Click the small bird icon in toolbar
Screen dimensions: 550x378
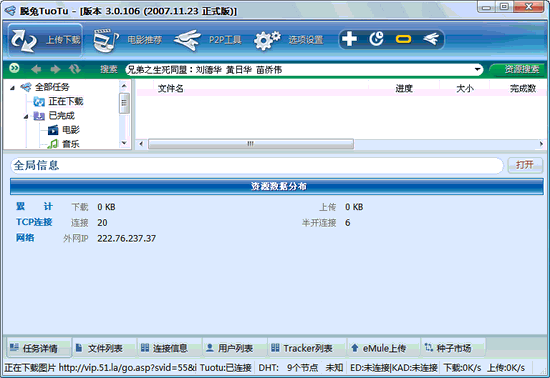pos(431,39)
